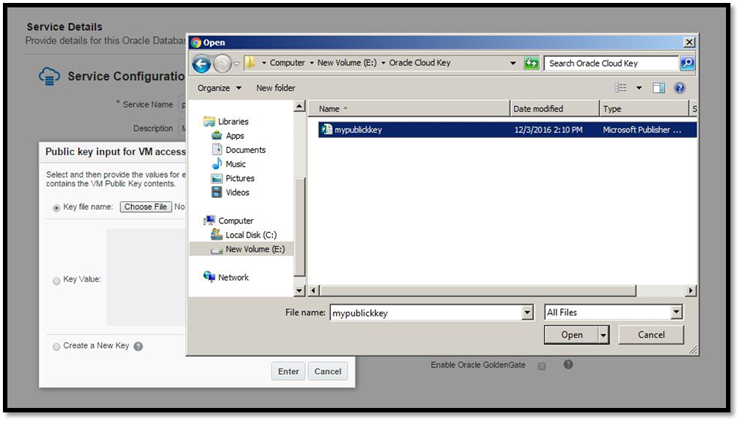The image size is (740, 422).
Task: Select the Key Value radio button
Action: tap(57, 281)
